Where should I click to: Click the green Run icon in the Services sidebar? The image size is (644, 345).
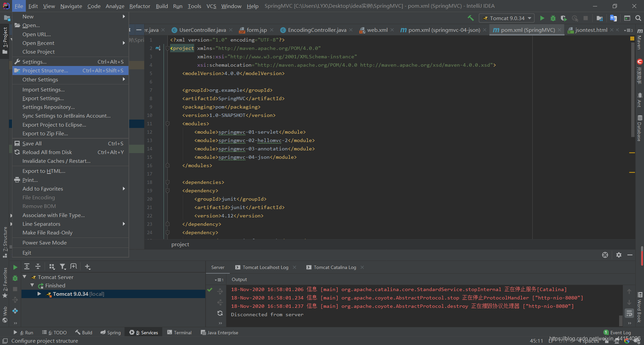(15, 267)
